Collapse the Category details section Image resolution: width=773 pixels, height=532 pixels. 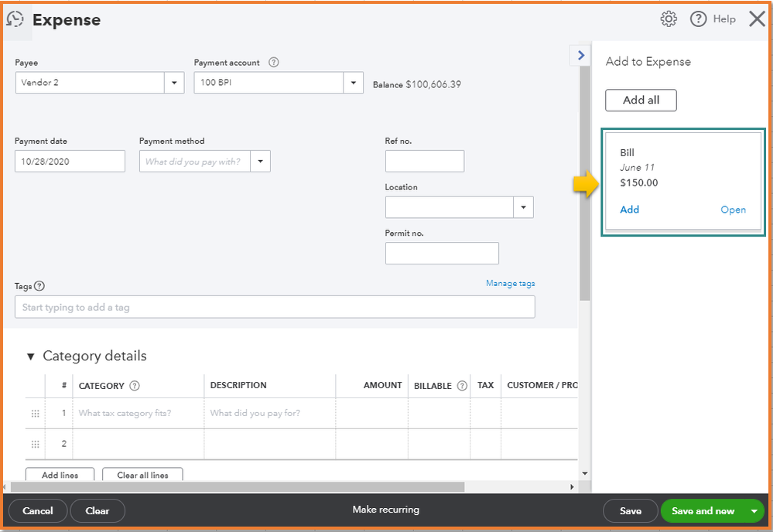(x=31, y=356)
